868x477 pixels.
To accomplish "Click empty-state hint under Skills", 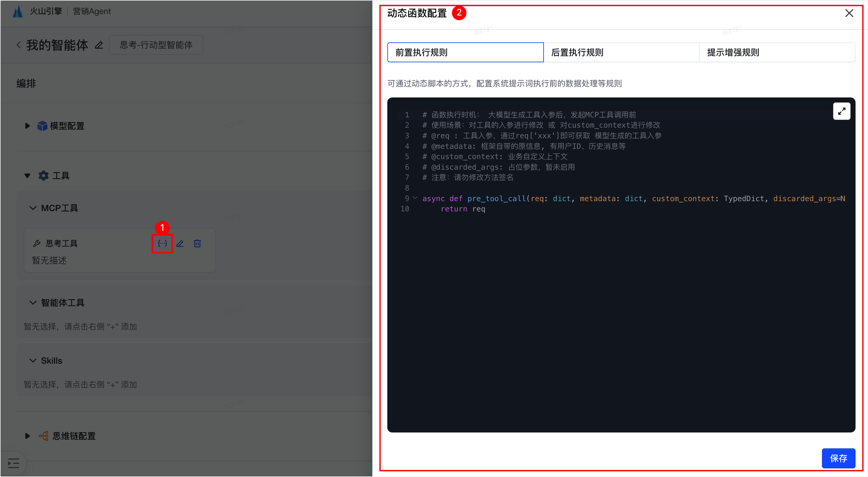I will pos(80,385).
